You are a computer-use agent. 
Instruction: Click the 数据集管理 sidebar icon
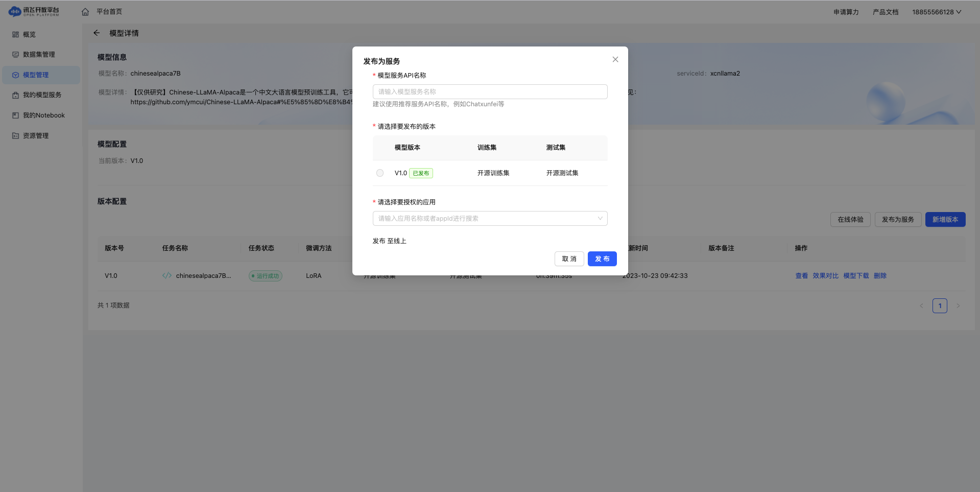click(x=15, y=55)
